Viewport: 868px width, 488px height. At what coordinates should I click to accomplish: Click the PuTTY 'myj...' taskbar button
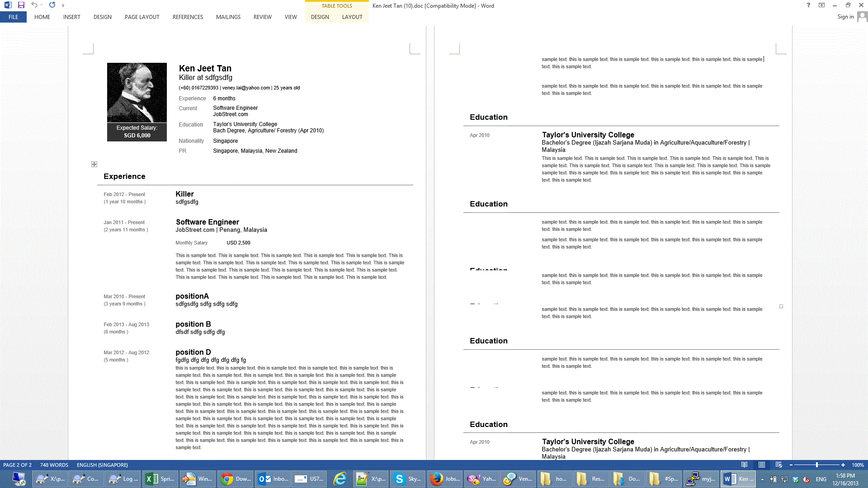[701, 479]
